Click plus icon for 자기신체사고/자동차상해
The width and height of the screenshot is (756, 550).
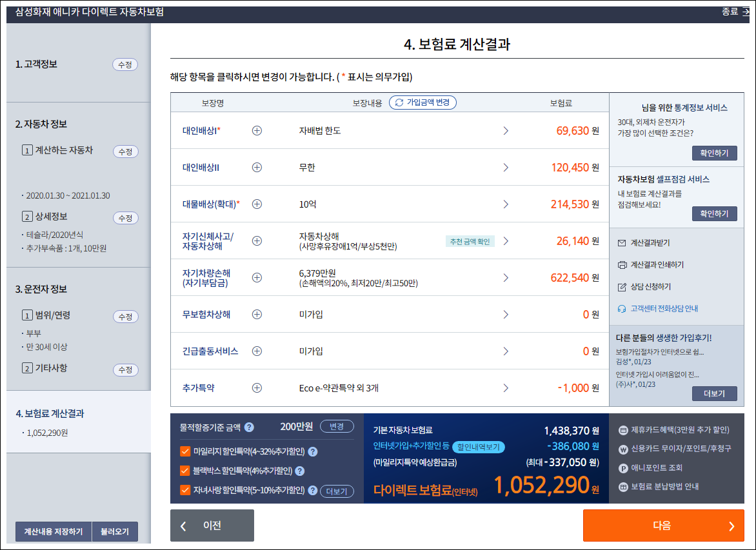pyautogui.click(x=257, y=241)
